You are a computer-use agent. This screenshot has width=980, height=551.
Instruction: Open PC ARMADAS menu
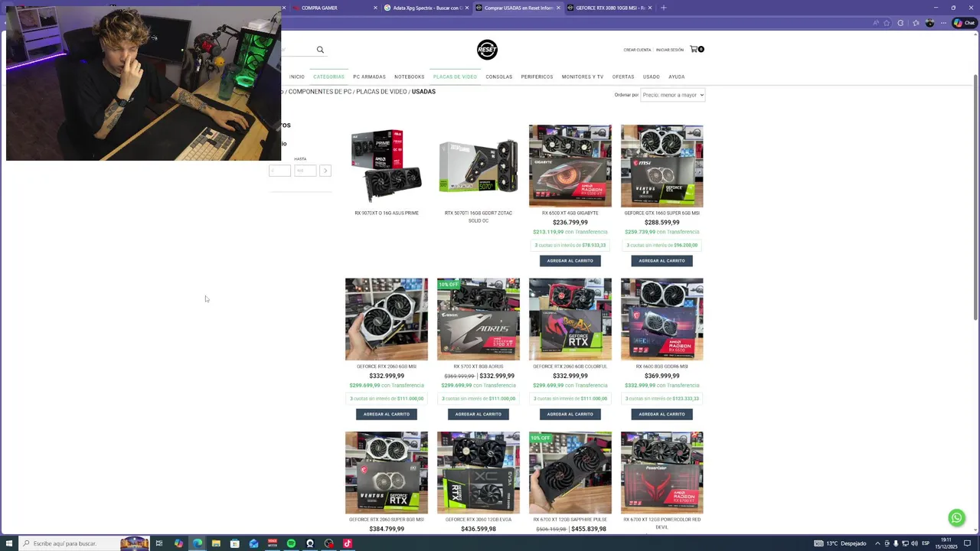(x=369, y=77)
